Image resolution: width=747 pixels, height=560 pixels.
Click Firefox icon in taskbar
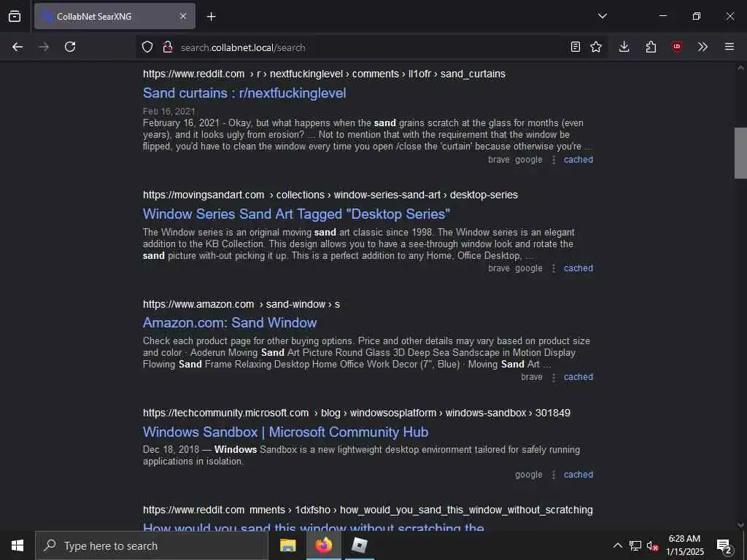tap(323, 545)
